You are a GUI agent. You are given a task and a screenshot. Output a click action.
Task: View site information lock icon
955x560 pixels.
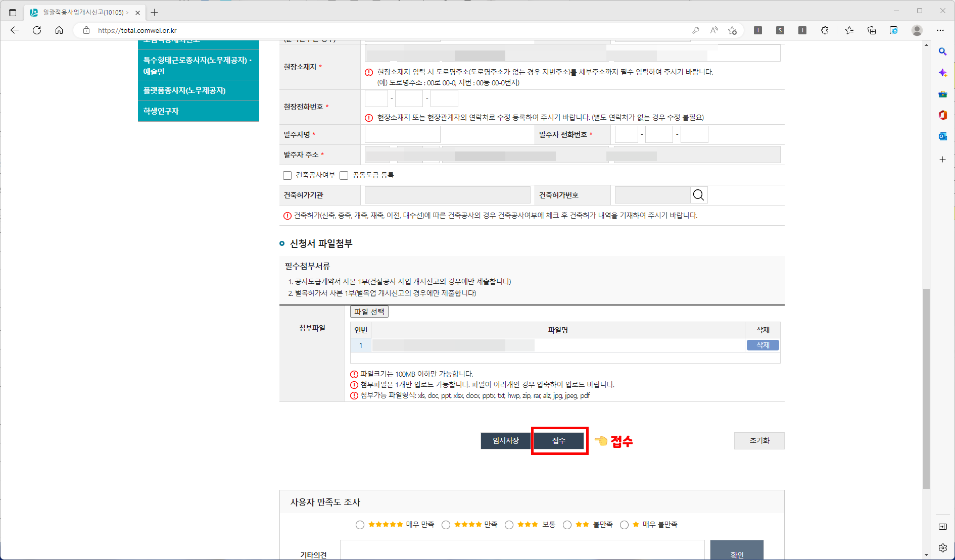(x=86, y=30)
